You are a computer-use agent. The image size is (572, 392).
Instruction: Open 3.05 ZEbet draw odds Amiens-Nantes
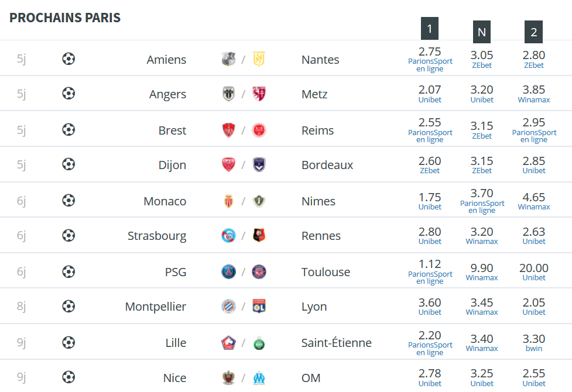tap(482, 59)
